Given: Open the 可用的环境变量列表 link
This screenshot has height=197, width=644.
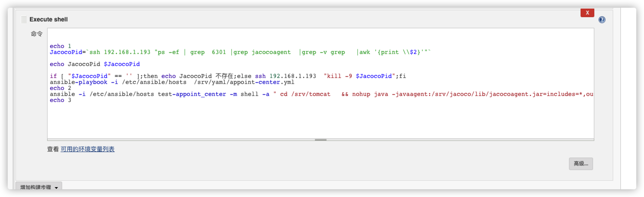Looking at the screenshot, I should click(x=87, y=149).
